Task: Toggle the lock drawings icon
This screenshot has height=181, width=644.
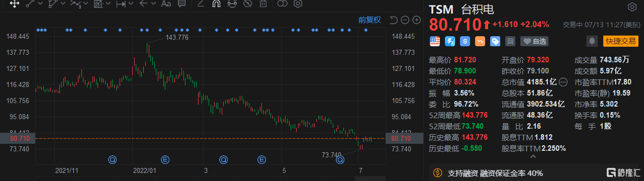Action: [x=232, y=4]
